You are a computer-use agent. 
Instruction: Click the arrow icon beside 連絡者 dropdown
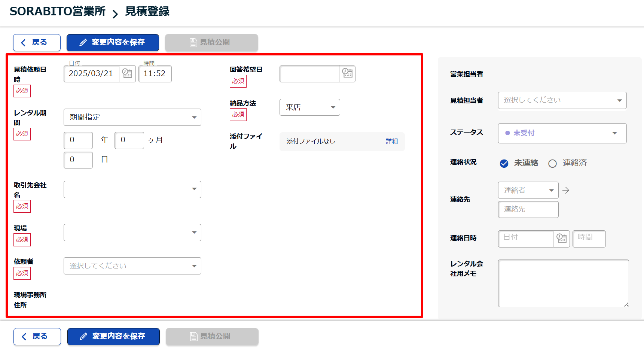pos(566,190)
